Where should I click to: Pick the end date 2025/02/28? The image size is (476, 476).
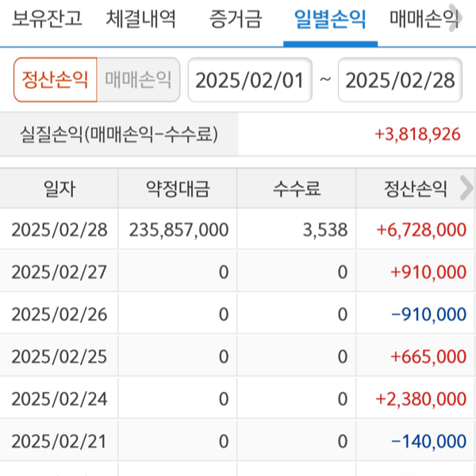click(400, 80)
